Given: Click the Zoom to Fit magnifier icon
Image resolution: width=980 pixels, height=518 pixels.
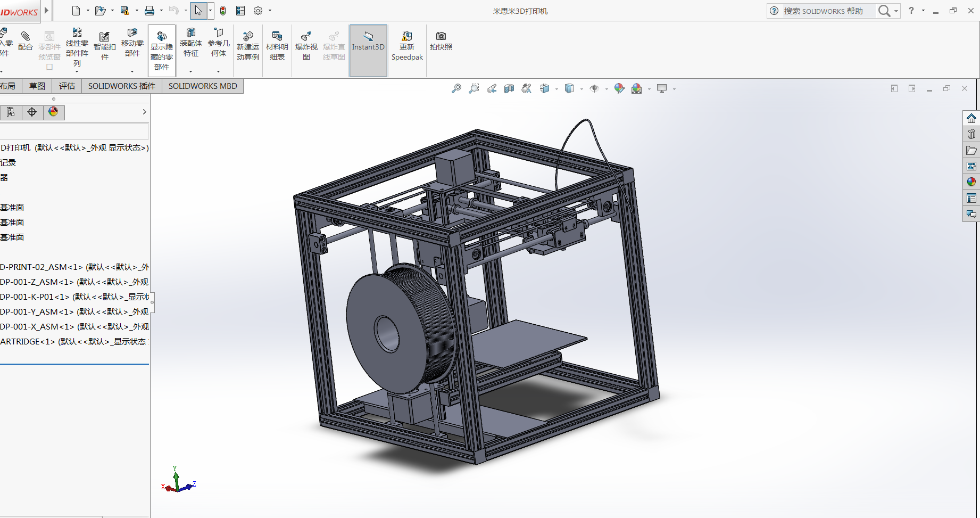Looking at the screenshot, I should [456, 89].
